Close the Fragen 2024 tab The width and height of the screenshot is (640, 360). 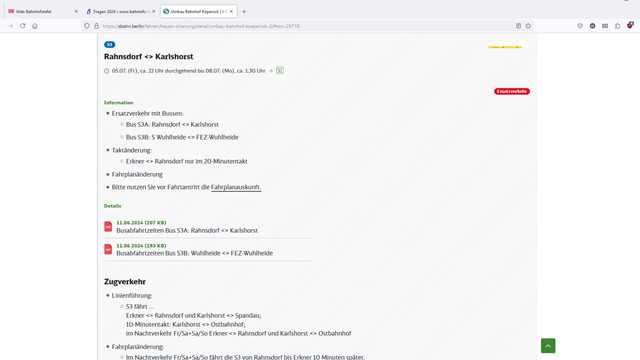pos(153,11)
